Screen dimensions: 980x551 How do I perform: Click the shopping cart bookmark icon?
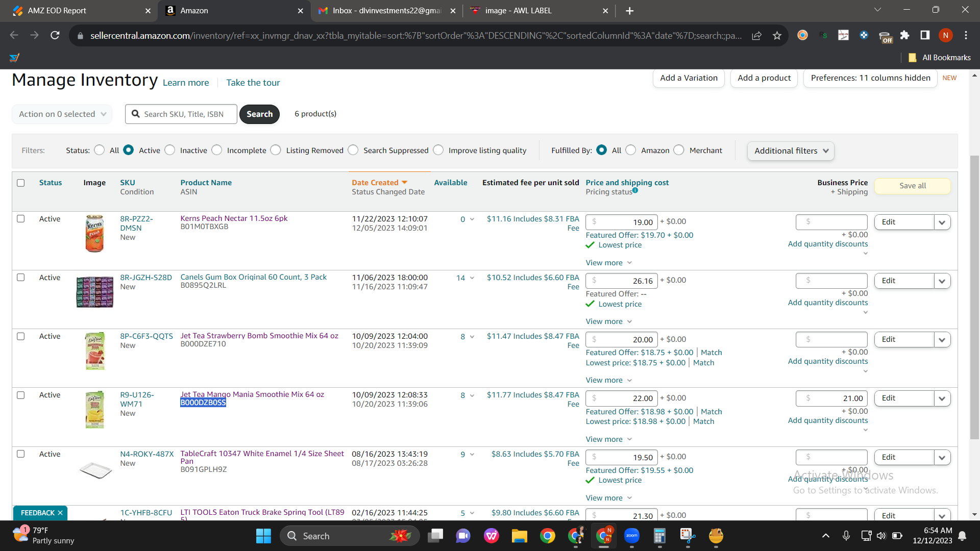[x=14, y=58]
